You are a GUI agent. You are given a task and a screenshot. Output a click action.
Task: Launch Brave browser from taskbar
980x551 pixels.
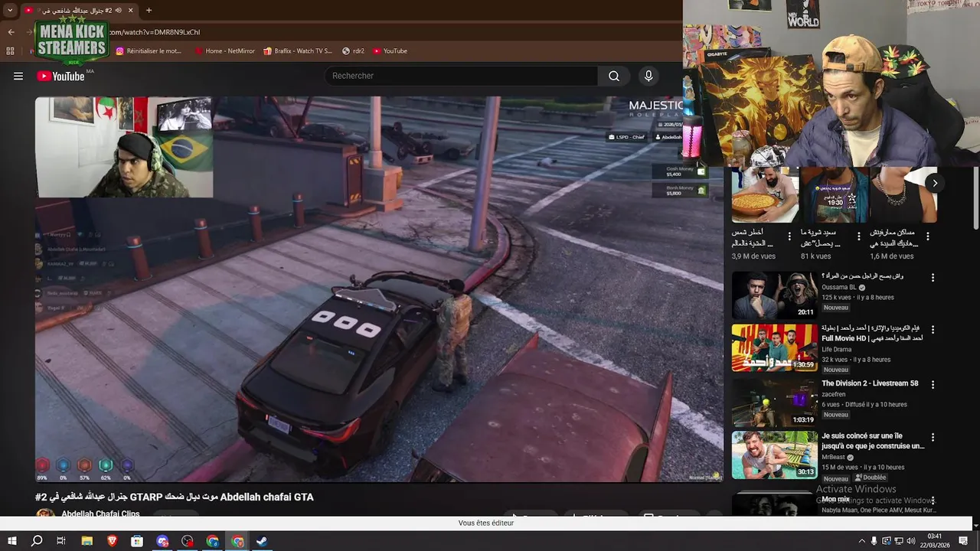(112, 541)
